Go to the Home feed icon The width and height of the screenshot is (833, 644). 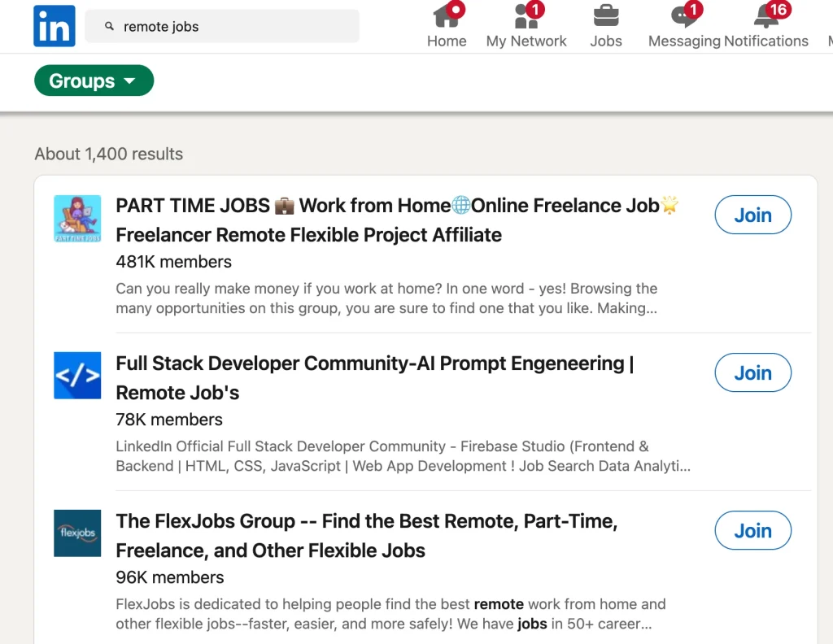coord(447,15)
